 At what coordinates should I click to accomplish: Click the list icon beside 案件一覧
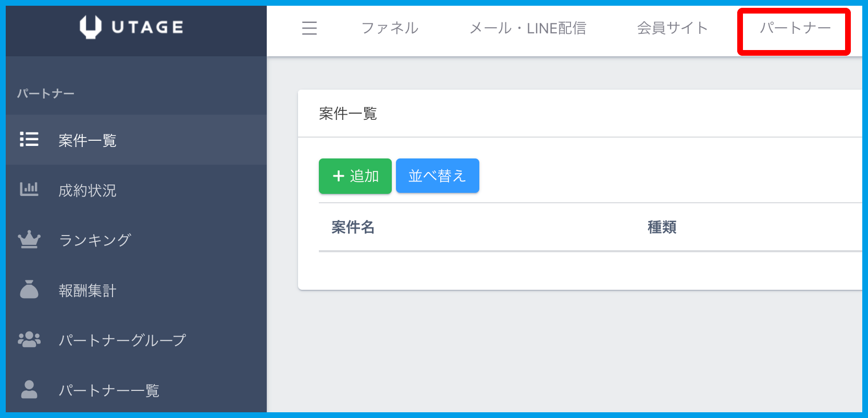click(x=29, y=140)
